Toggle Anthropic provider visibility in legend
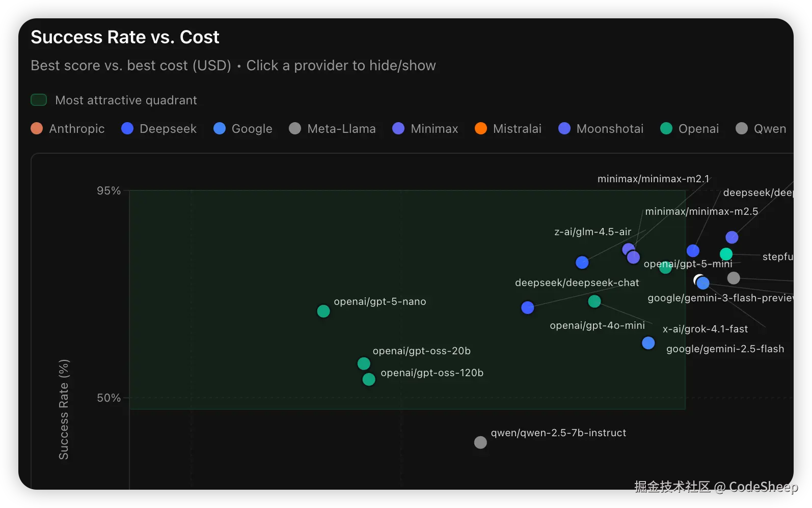 click(x=68, y=129)
